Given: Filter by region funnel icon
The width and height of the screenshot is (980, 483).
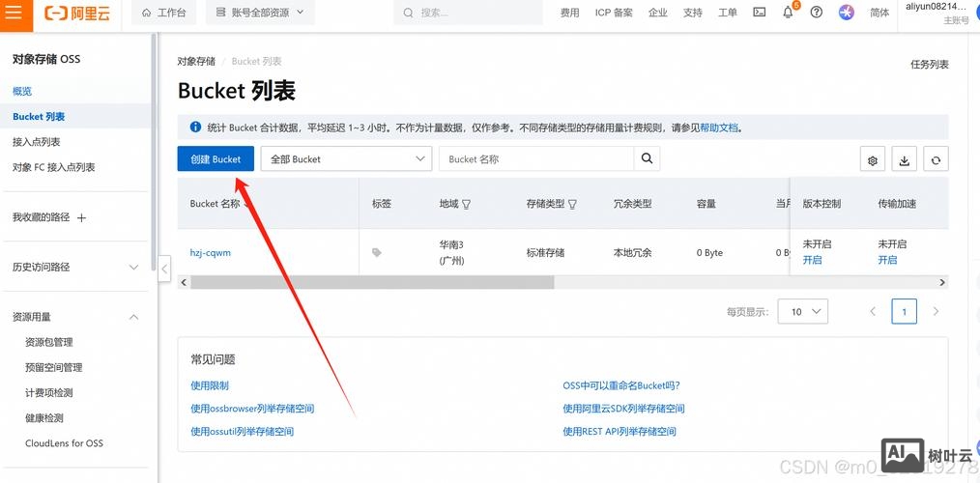Looking at the screenshot, I should point(466,204).
